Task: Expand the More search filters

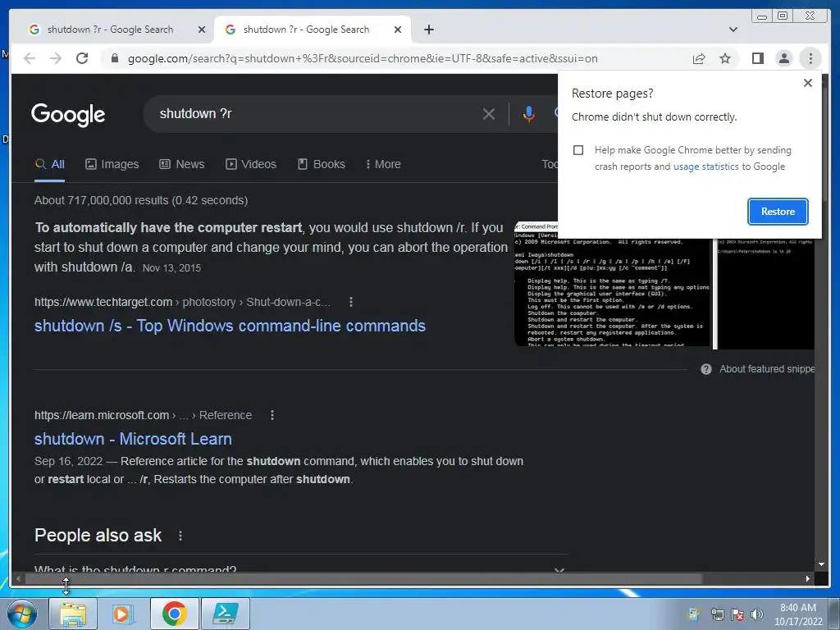Action: pos(383,164)
